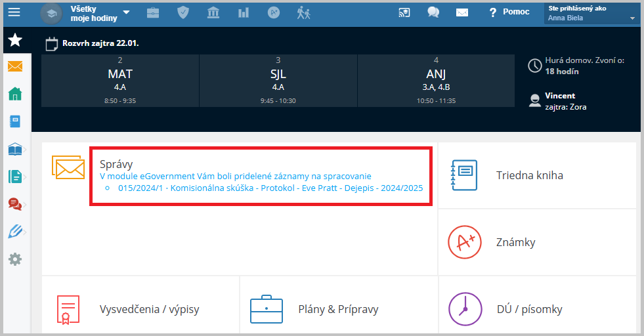The width and height of the screenshot is (644, 336).
Task: Open the Triedna kniha tile
Action: (x=537, y=175)
